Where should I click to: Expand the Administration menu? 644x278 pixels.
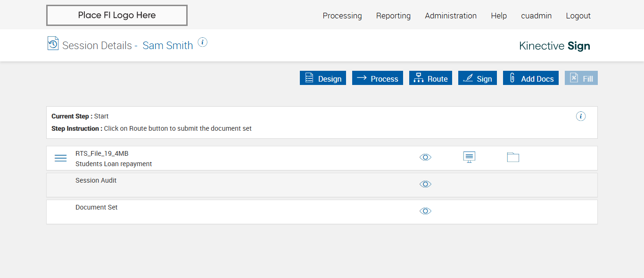tap(451, 16)
